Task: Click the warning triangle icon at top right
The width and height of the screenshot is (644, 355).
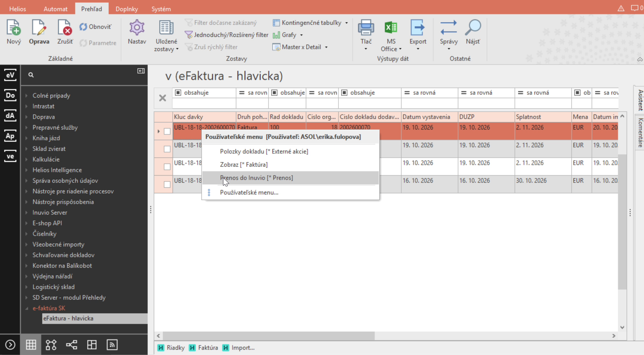Action: [x=621, y=8]
